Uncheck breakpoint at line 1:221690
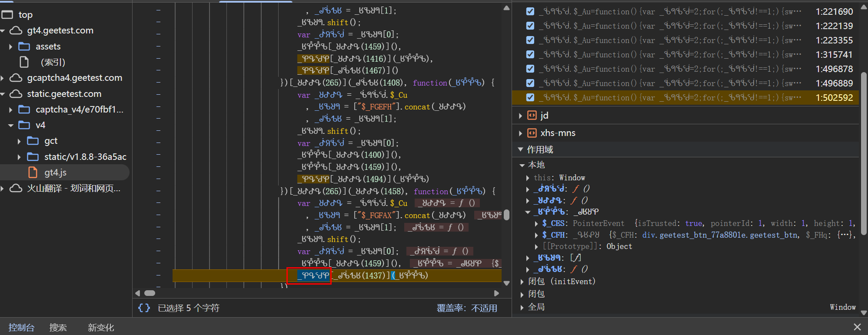This screenshot has width=868, height=335. coord(530,11)
